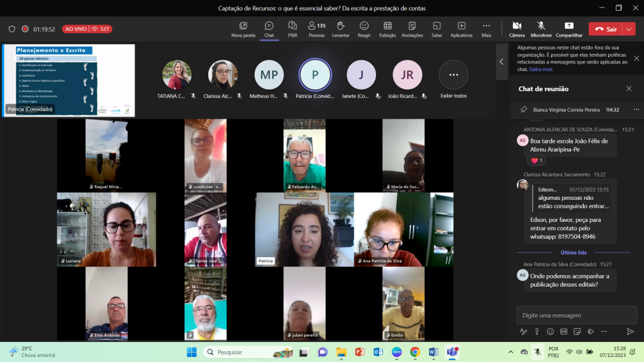This screenshot has width=644, height=362.
Task: Click the Loop components icon in compose bar
Action: (591, 332)
